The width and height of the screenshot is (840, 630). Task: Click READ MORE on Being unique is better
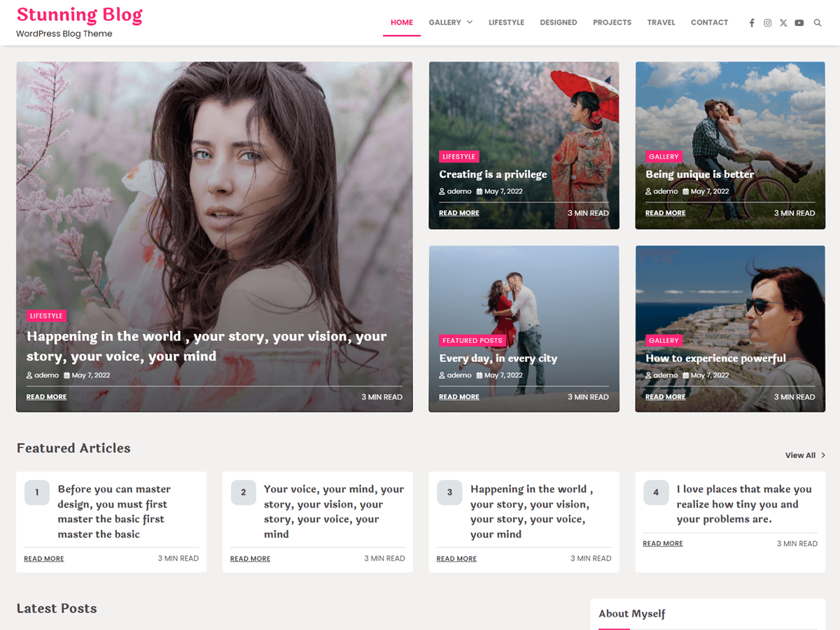pos(665,212)
